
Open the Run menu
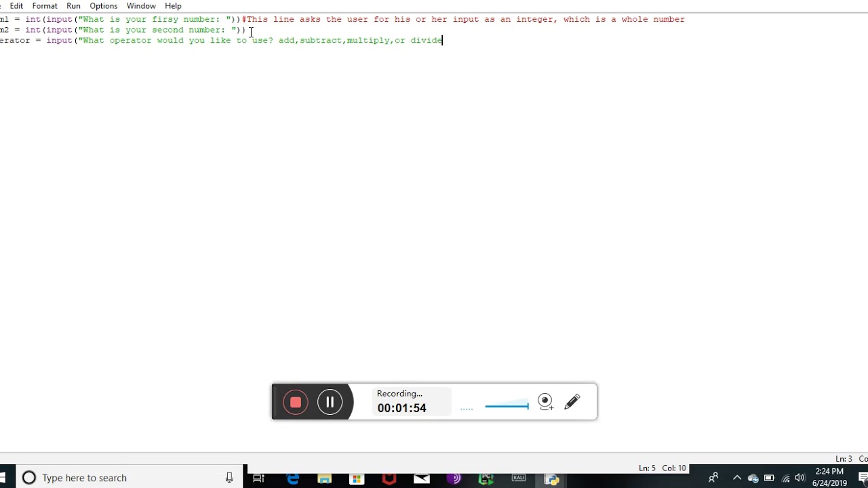(x=73, y=5)
